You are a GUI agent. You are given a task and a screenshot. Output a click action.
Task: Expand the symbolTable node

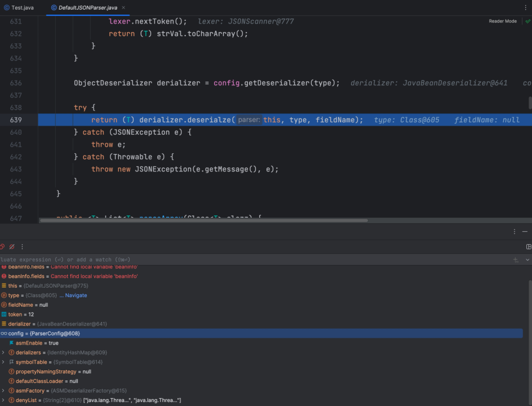[3, 362]
